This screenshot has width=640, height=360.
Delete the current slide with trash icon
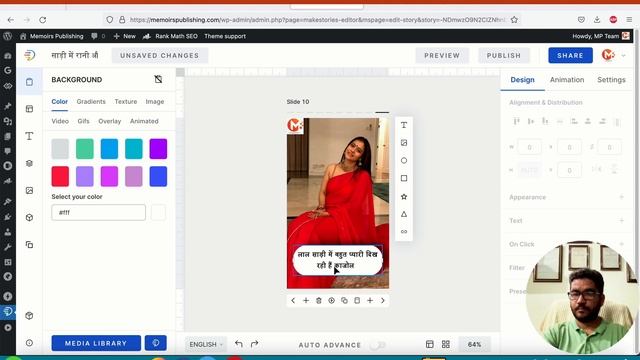click(x=318, y=300)
